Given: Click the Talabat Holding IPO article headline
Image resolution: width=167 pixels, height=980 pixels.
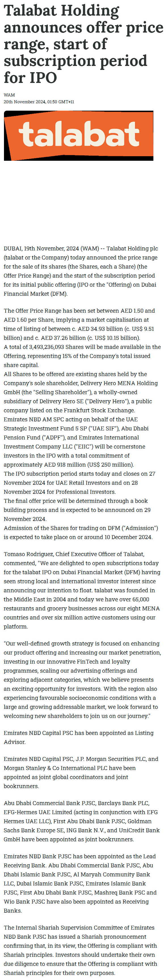Looking at the screenshot, I should [x=83, y=44].
